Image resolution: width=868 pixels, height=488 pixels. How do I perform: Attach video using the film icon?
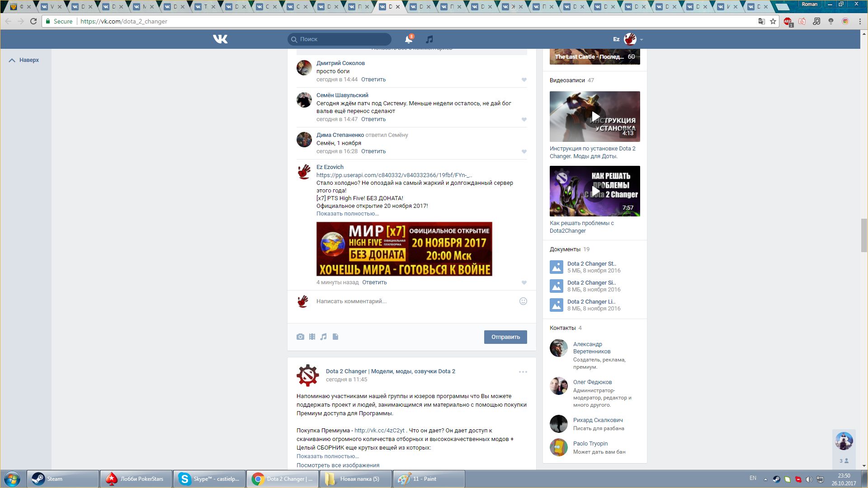[312, 337]
